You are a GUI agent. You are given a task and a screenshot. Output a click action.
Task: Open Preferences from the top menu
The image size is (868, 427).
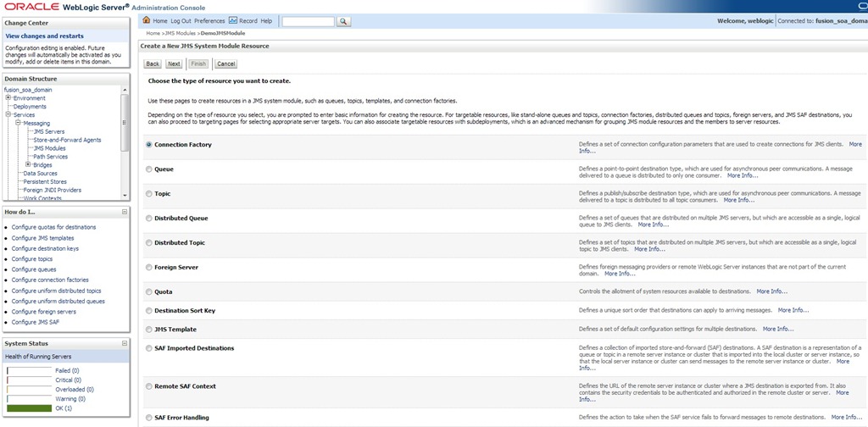209,20
